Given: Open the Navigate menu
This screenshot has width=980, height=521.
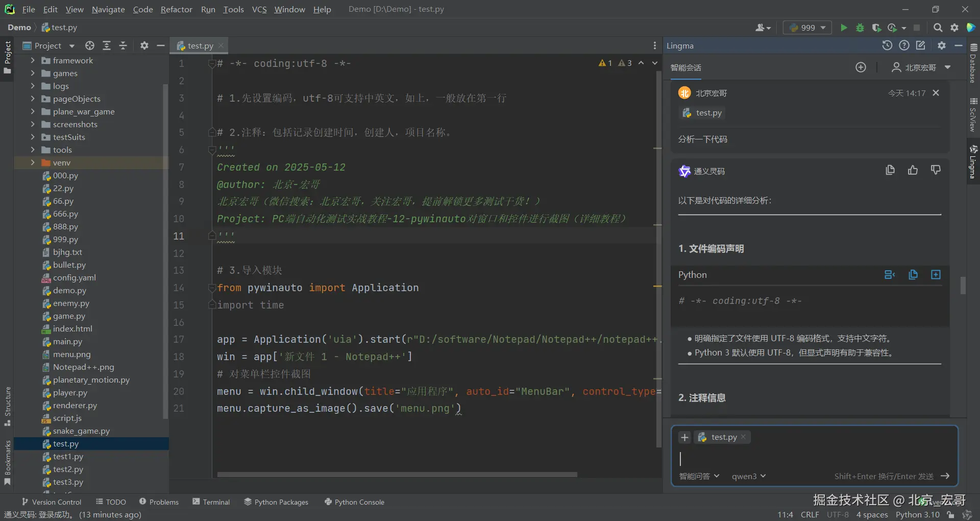Looking at the screenshot, I should coord(108,9).
